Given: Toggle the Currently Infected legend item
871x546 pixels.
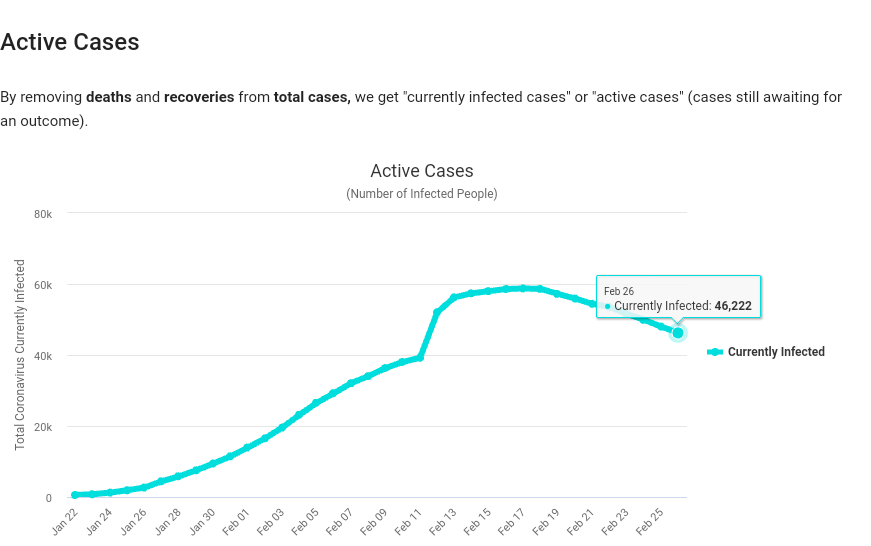Looking at the screenshot, I should [766, 352].
